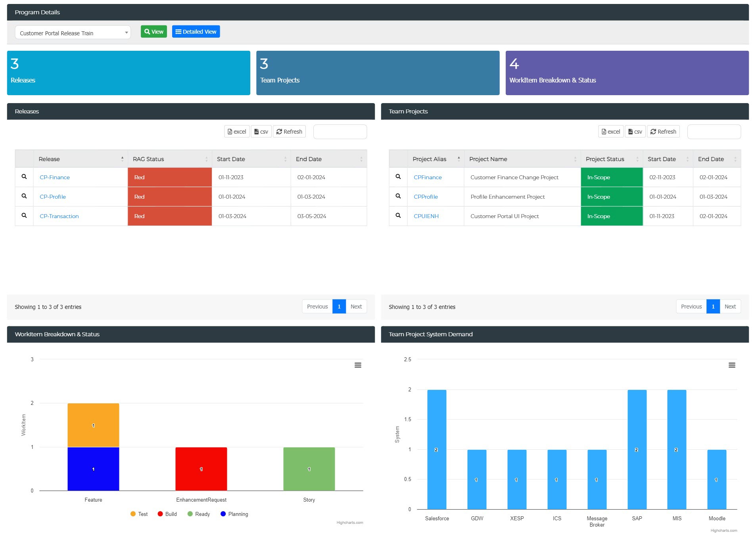Export Team Projects table to csv

[635, 132]
